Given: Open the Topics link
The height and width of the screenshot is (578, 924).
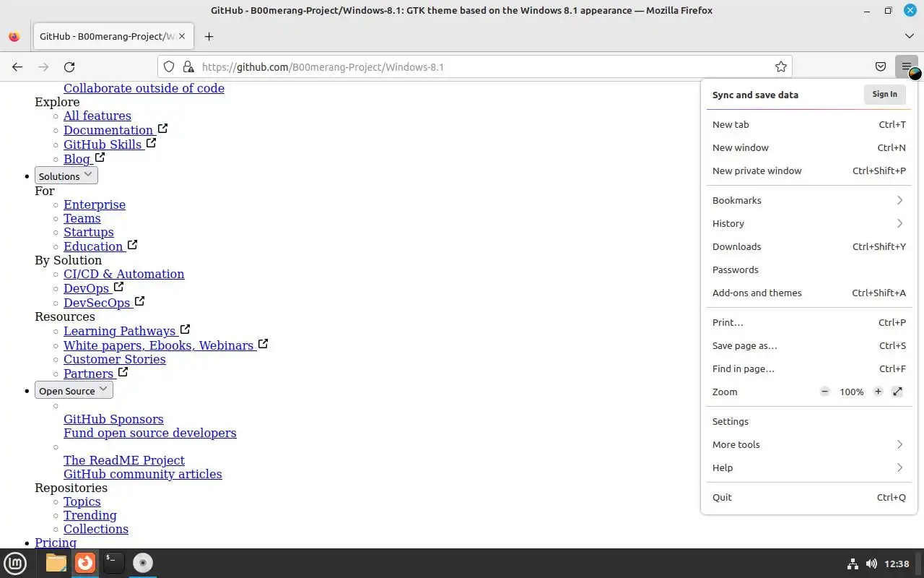Looking at the screenshot, I should click(82, 501).
